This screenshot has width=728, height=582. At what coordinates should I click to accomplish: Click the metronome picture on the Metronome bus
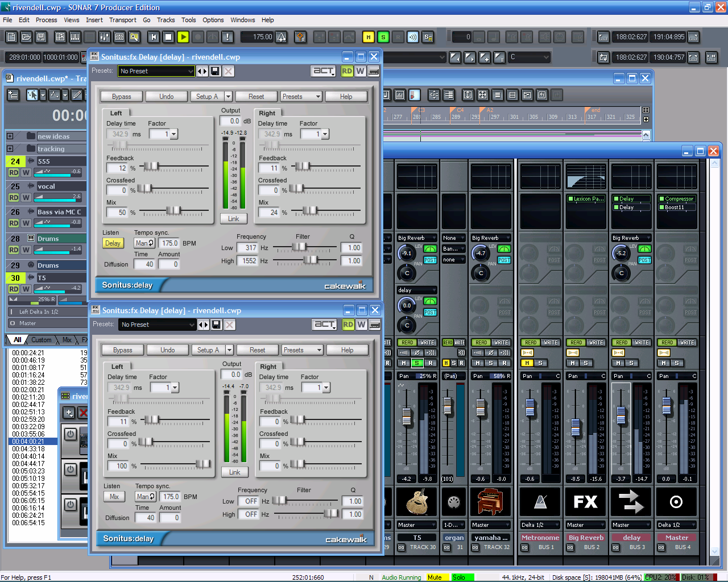pyautogui.click(x=540, y=502)
